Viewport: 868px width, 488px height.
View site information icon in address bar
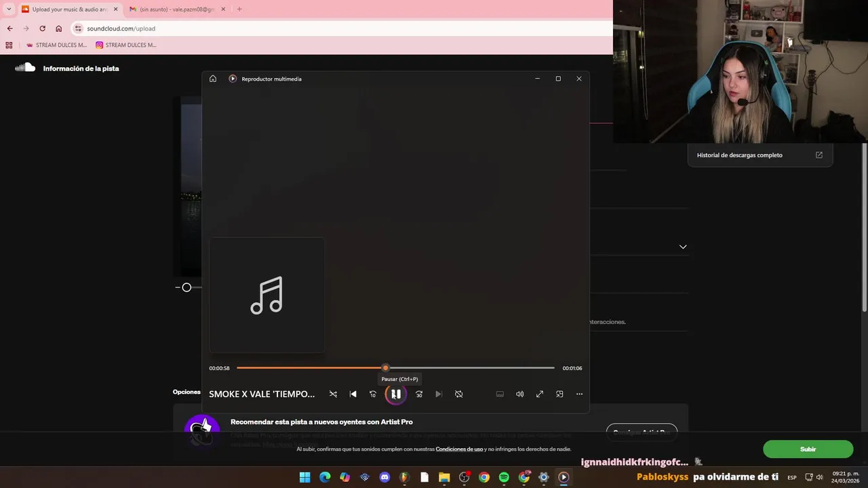tap(78, 28)
